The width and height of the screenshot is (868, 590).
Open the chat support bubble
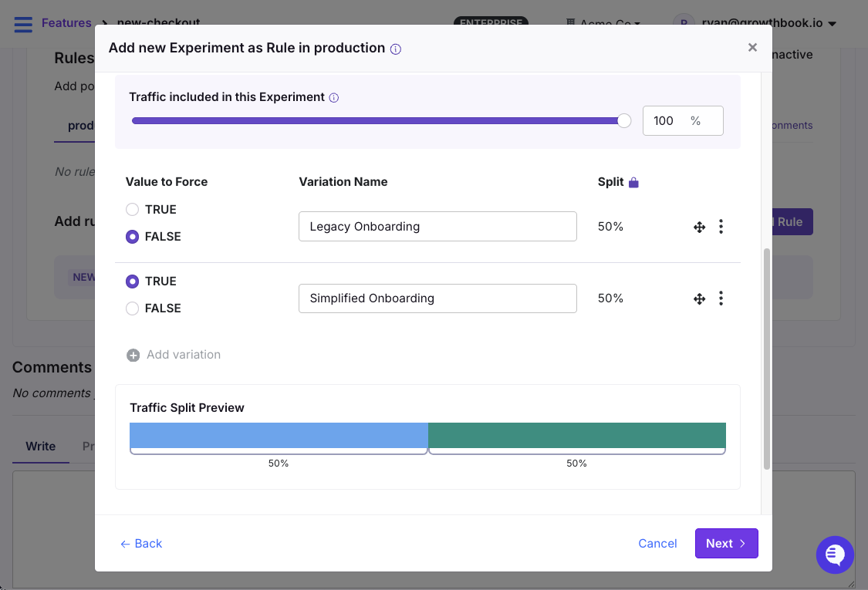click(x=835, y=555)
